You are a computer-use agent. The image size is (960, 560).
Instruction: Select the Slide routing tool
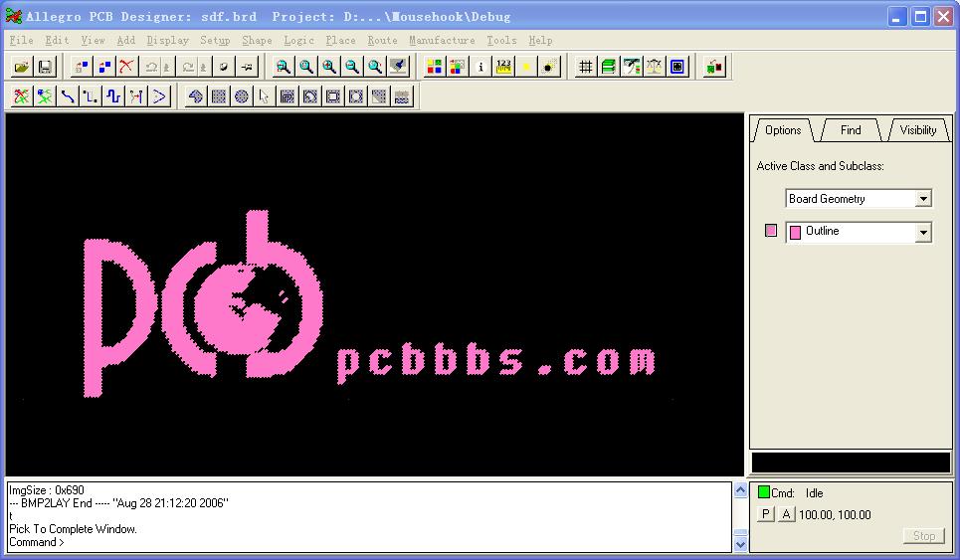click(91, 96)
